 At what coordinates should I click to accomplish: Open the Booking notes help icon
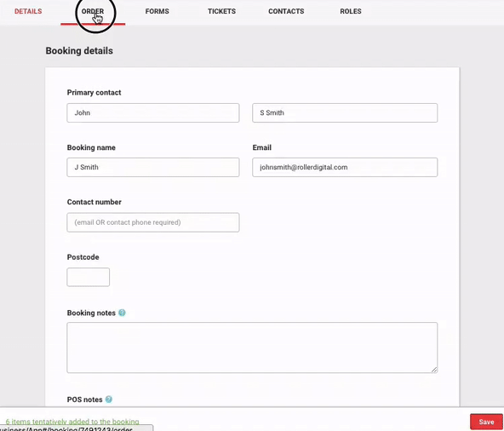[x=122, y=313]
